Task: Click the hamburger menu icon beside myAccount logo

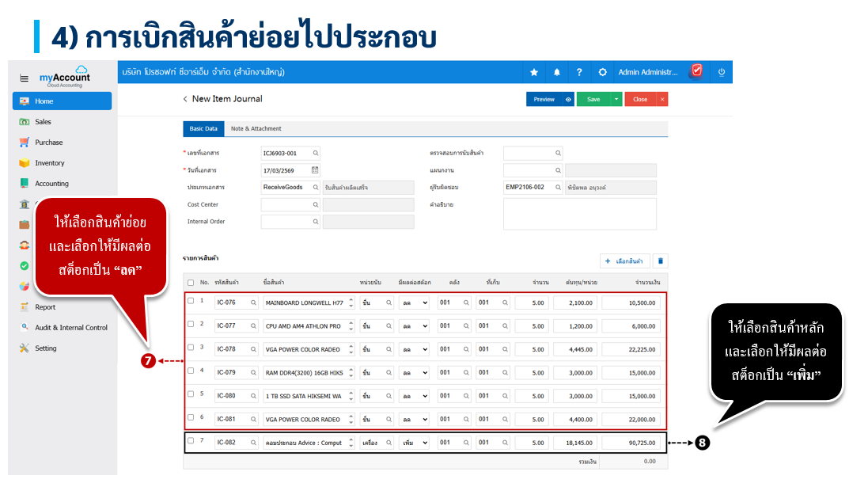Action: (x=24, y=78)
